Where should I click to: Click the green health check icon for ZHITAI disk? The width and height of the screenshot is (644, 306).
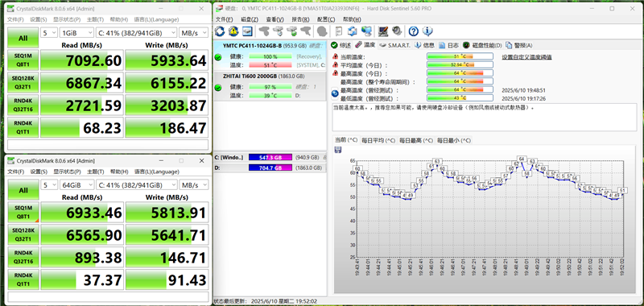coord(218,88)
